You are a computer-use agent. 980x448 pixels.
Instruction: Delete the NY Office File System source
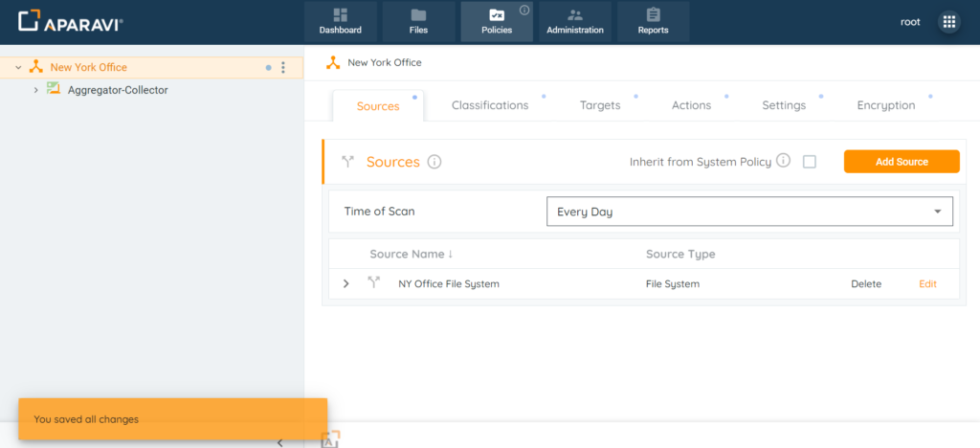(x=866, y=284)
